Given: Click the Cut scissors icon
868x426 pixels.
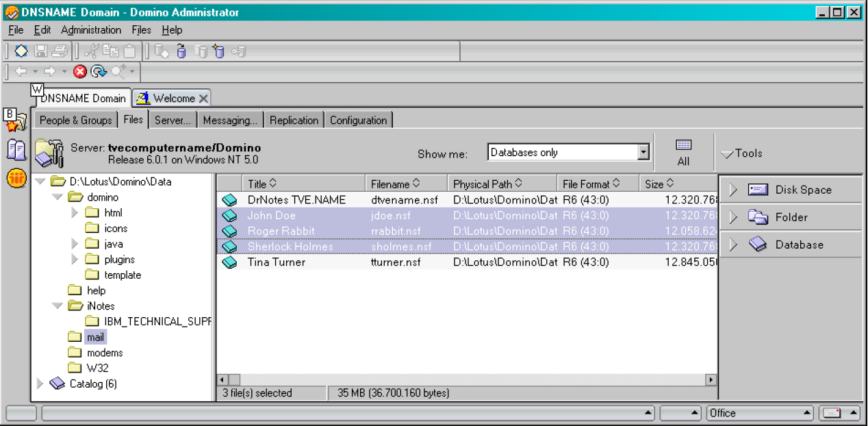Looking at the screenshot, I should click(x=92, y=51).
